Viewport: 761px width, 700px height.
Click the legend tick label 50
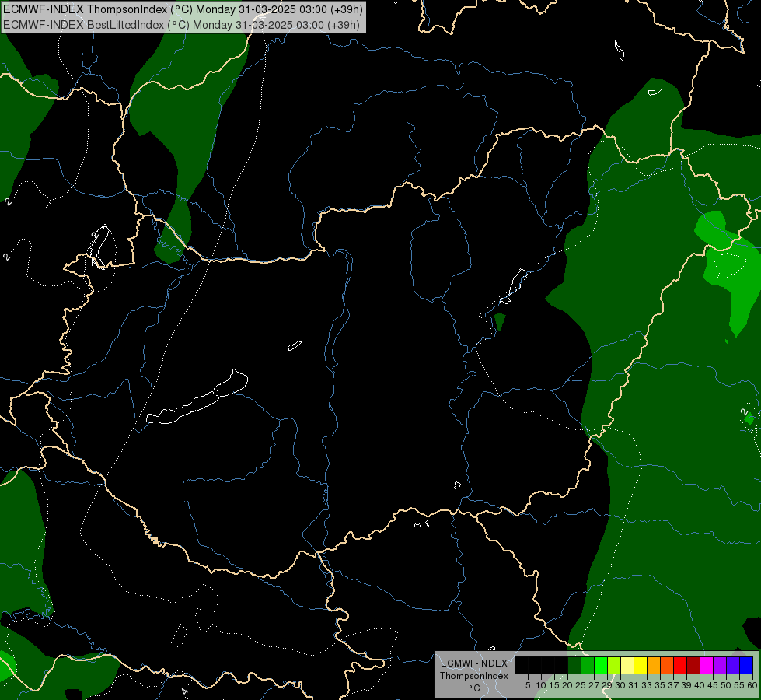click(x=726, y=685)
